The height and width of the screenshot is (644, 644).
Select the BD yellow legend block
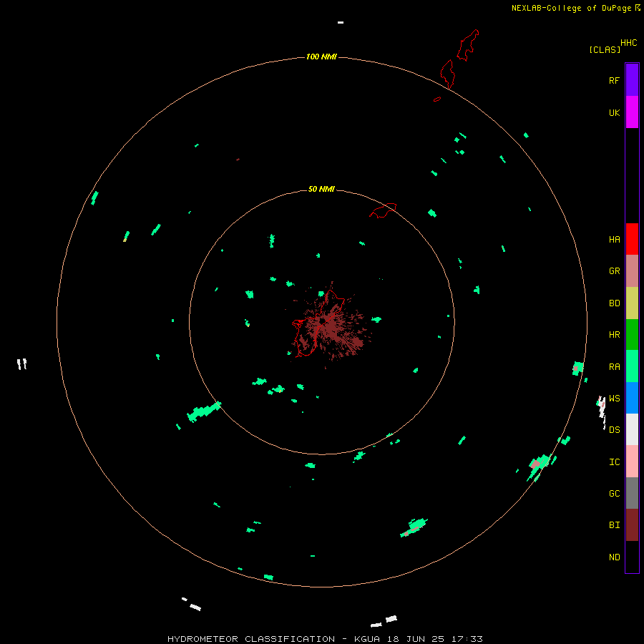(632, 303)
